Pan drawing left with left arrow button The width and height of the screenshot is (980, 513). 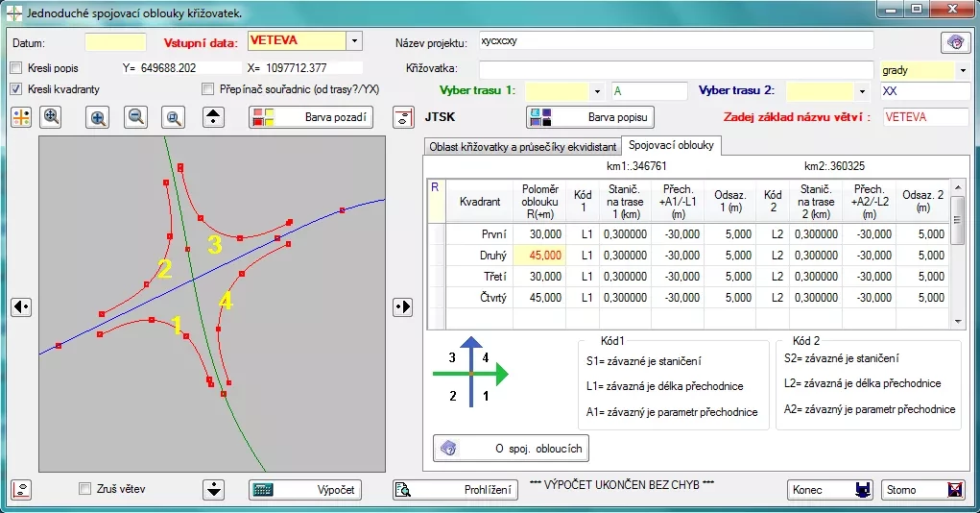tap(21, 306)
